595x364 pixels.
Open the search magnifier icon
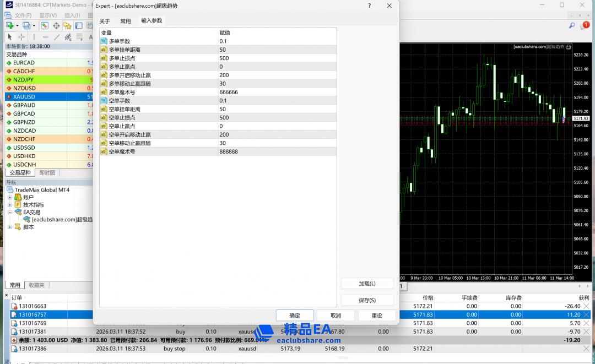pyautogui.click(x=572, y=25)
